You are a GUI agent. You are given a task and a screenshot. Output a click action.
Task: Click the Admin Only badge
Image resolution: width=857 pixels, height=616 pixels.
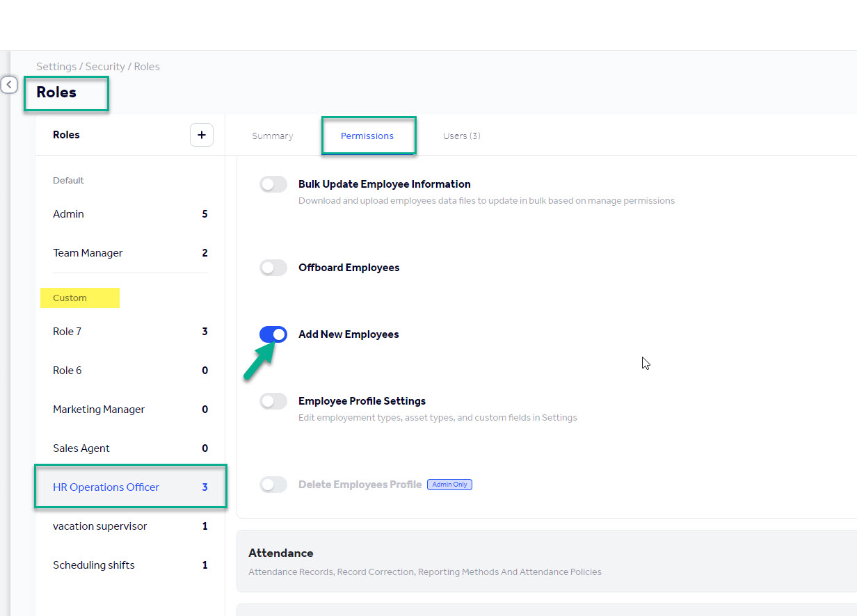[x=449, y=485]
